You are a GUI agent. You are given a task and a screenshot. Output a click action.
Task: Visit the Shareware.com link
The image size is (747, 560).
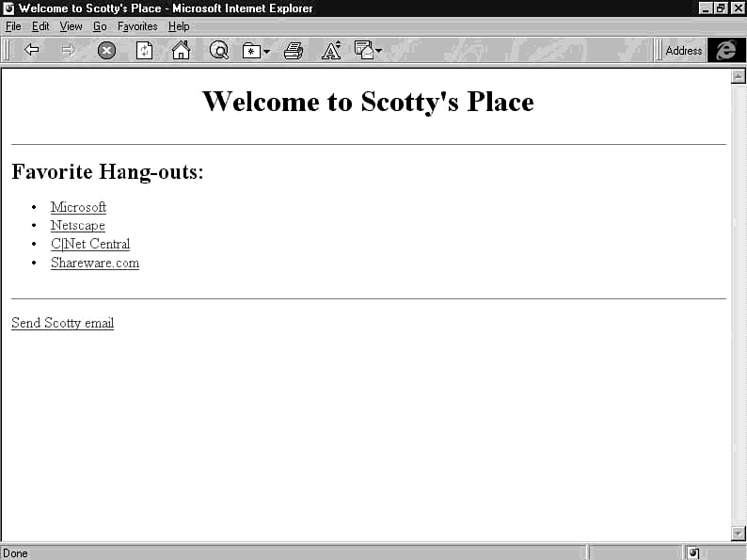(x=94, y=264)
